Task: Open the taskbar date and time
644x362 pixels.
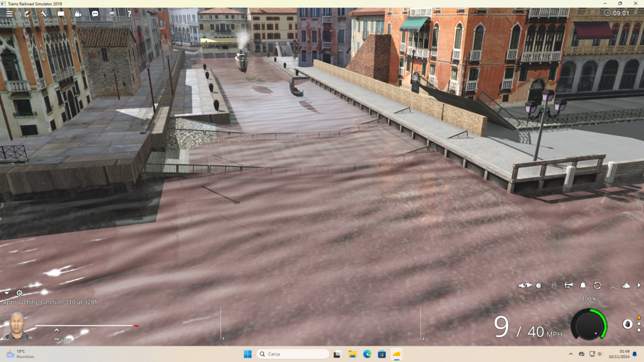Action: 619,354
